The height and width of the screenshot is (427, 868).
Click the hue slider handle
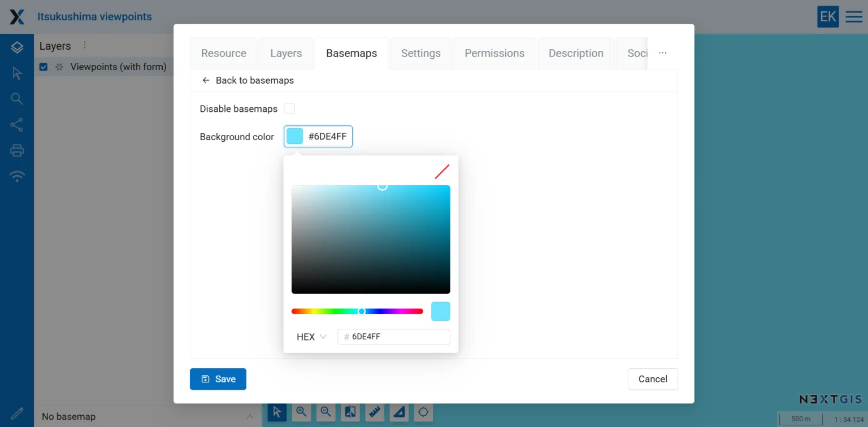click(362, 311)
